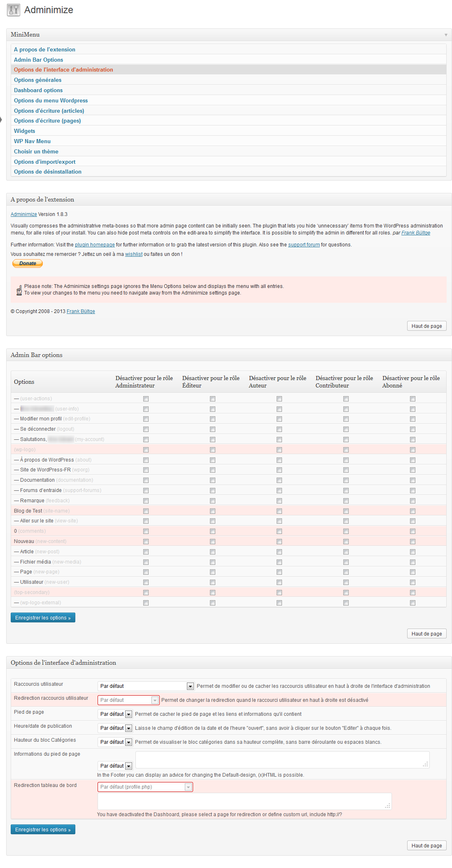This screenshot has height=868, width=452.
Task: Choose "Options du menu Wordpress" in MiniMenu
Action: (51, 100)
